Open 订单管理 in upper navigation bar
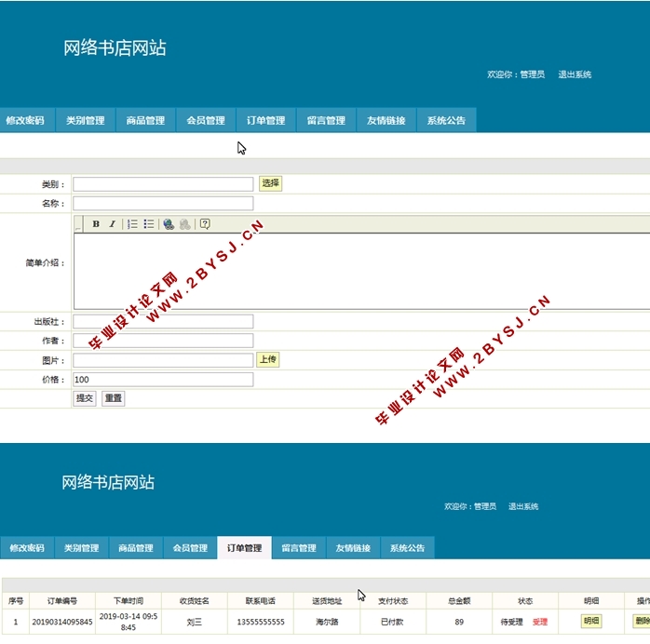Screen dimensions: 650x644 pos(265,120)
